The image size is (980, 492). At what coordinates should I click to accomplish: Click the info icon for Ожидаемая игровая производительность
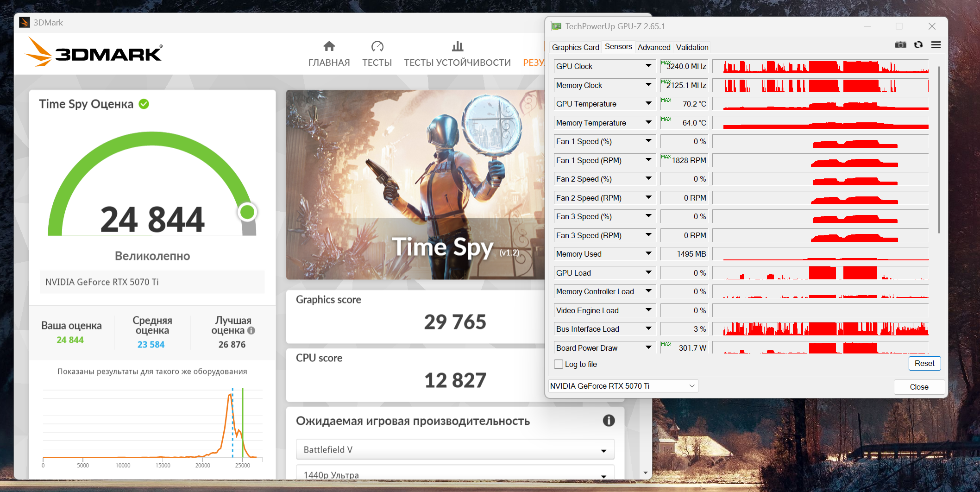point(609,421)
